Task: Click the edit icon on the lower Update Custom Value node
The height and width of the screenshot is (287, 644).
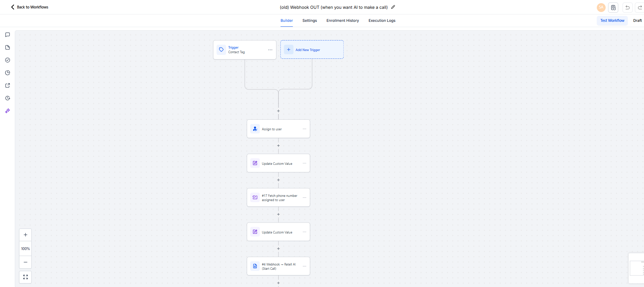Action: click(255, 232)
